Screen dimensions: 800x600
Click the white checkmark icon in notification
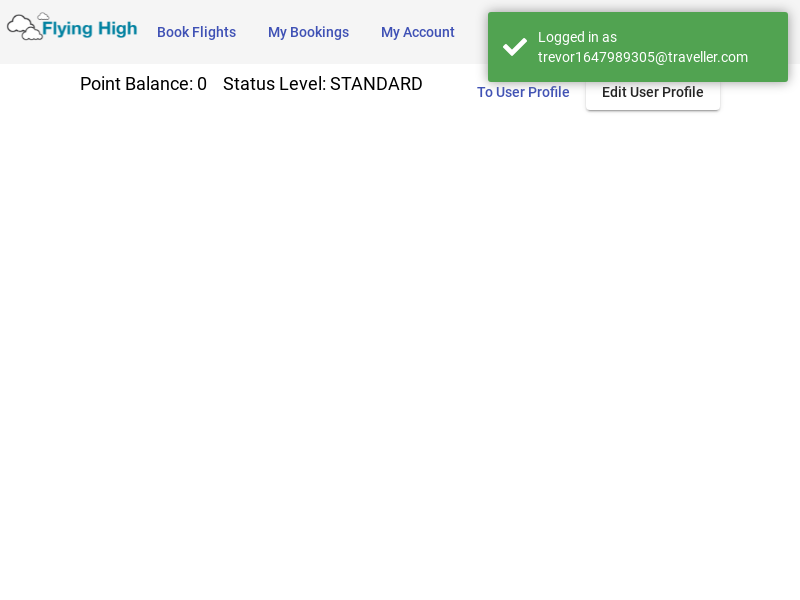click(x=515, y=47)
